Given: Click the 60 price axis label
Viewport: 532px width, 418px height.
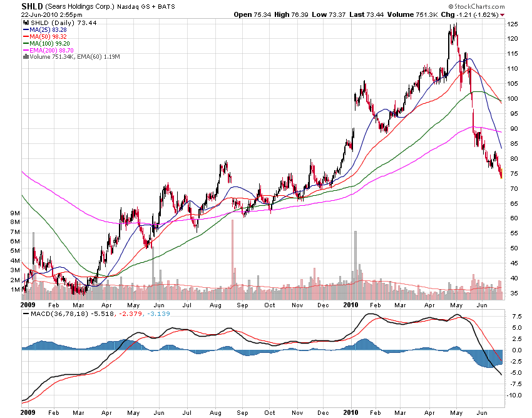Looking at the screenshot, I should [514, 218].
